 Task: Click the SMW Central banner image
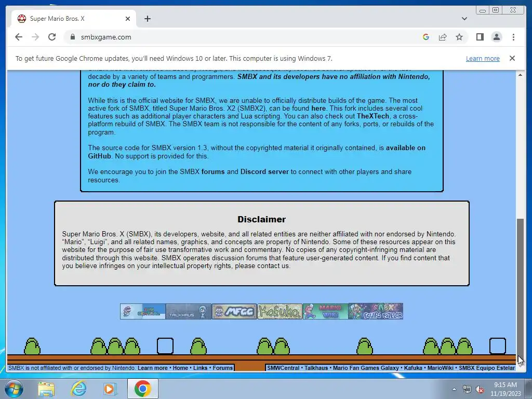(x=143, y=312)
